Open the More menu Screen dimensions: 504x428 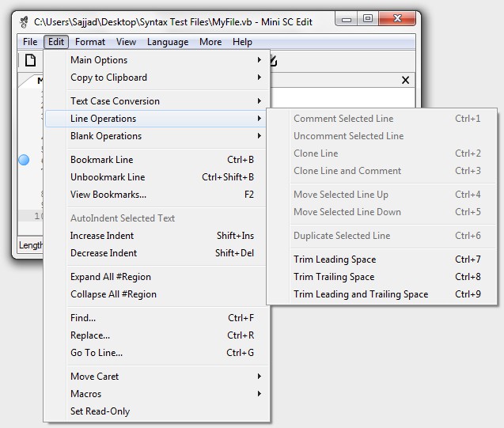[x=210, y=42]
